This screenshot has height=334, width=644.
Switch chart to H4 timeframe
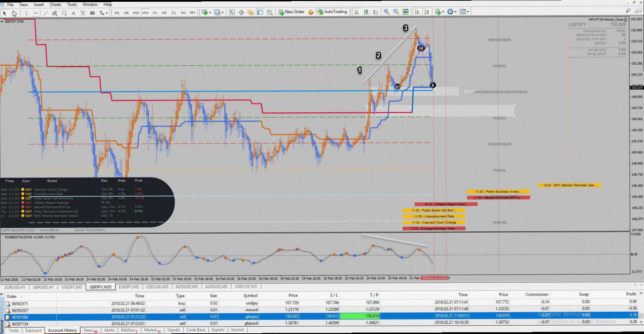(164, 13)
